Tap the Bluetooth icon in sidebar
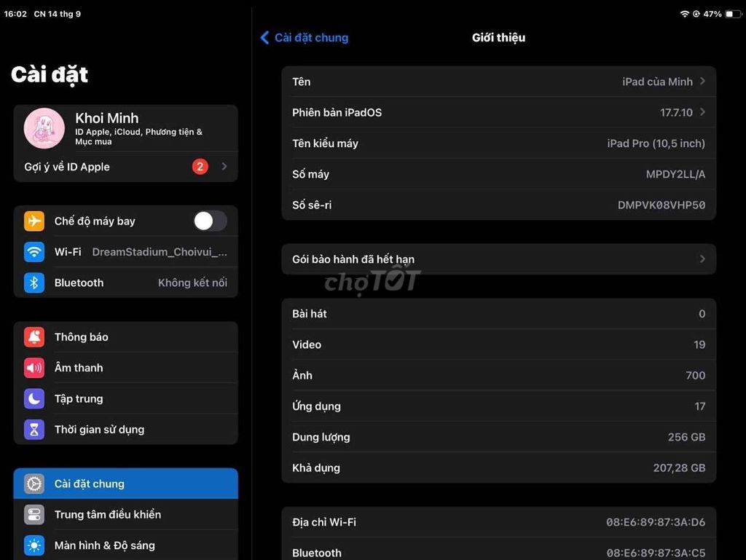Image resolution: width=746 pixels, height=560 pixels. coord(34,283)
